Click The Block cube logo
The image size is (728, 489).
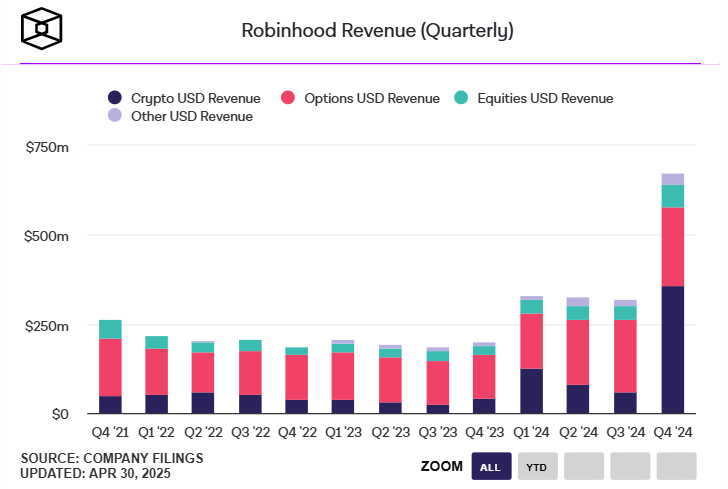pyautogui.click(x=41, y=28)
